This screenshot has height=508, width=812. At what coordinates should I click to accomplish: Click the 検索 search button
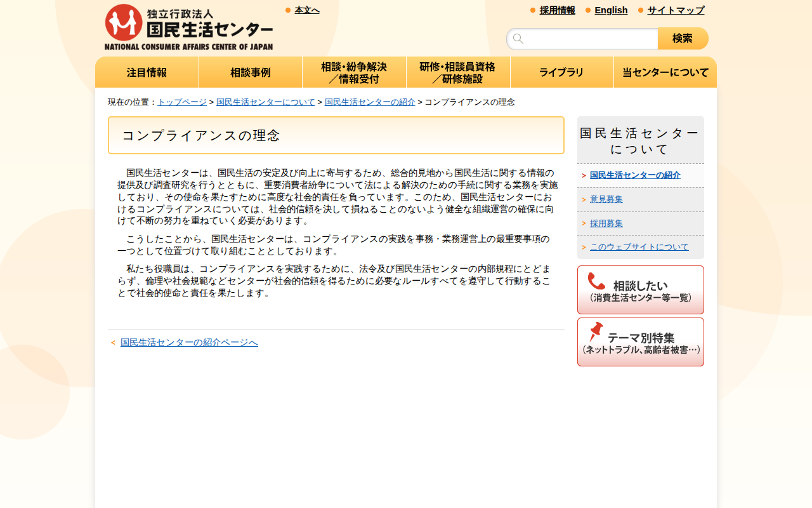tap(683, 39)
